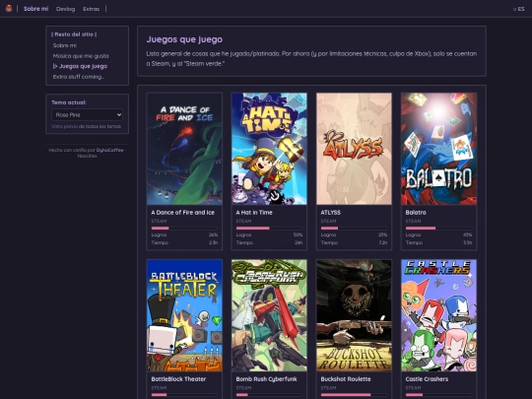Open A Hat in Time cover art
Image resolution: width=532 pixels, height=399 pixels.
coord(269,149)
